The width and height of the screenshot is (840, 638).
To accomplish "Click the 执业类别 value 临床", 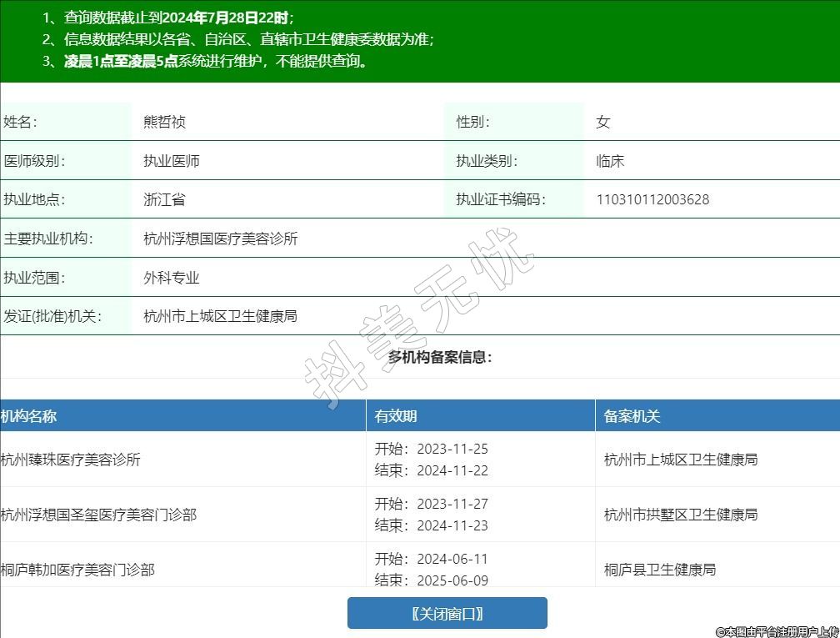I will [x=610, y=161].
